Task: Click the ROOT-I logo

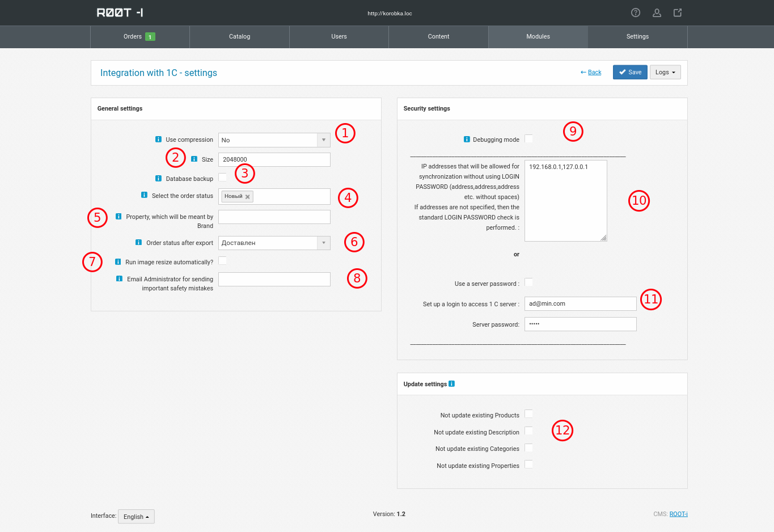Action: [120, 12]
